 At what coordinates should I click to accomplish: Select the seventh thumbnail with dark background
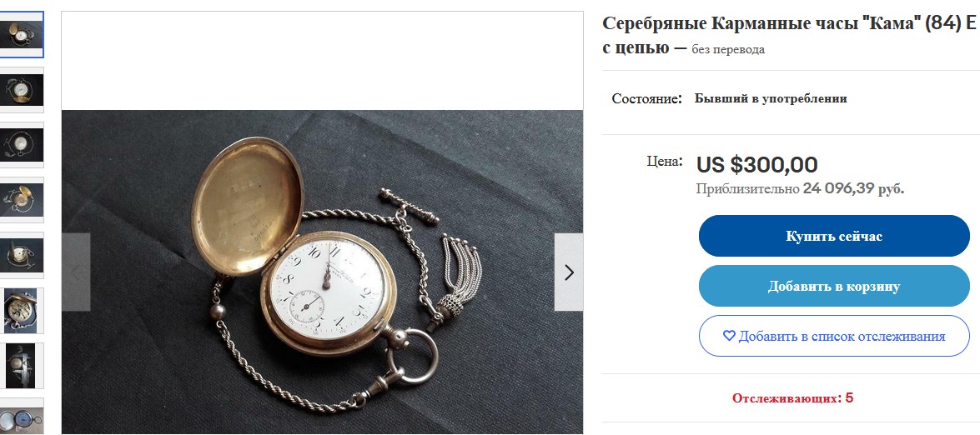22,365
